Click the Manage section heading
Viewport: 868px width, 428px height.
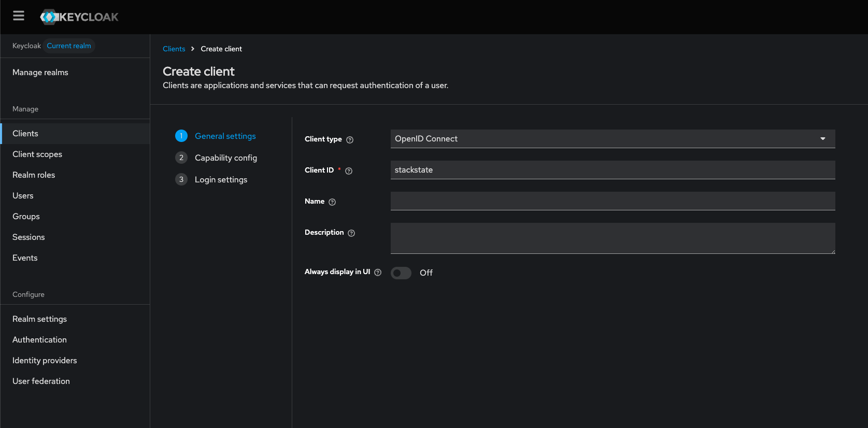[x=25, y=109]
